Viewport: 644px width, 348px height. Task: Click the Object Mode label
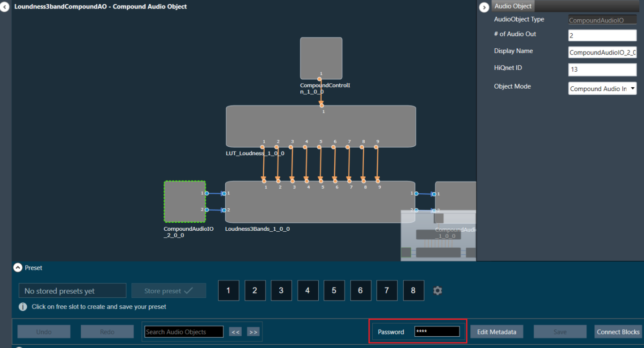513,86
